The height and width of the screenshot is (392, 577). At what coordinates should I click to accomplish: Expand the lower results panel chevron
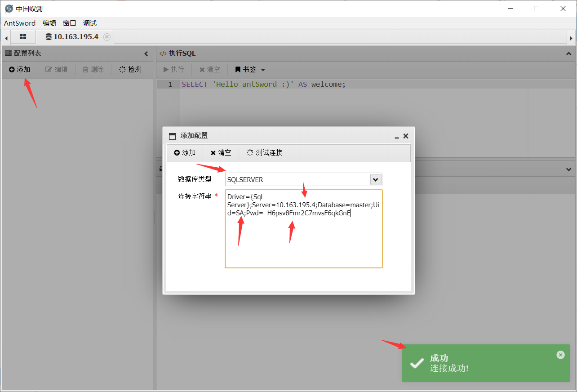point(569,169)
